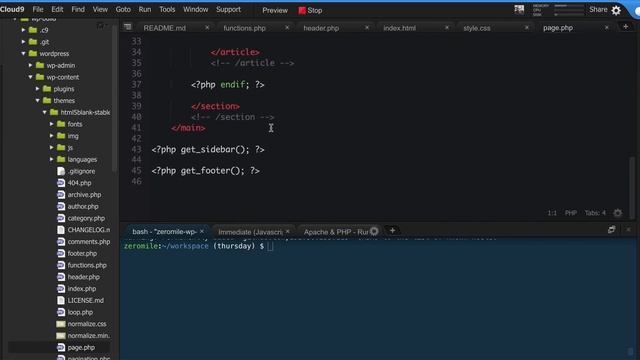Expand the .git folder
The width and height of the screenshot is (640, 360).
click(x=23, y=42)
